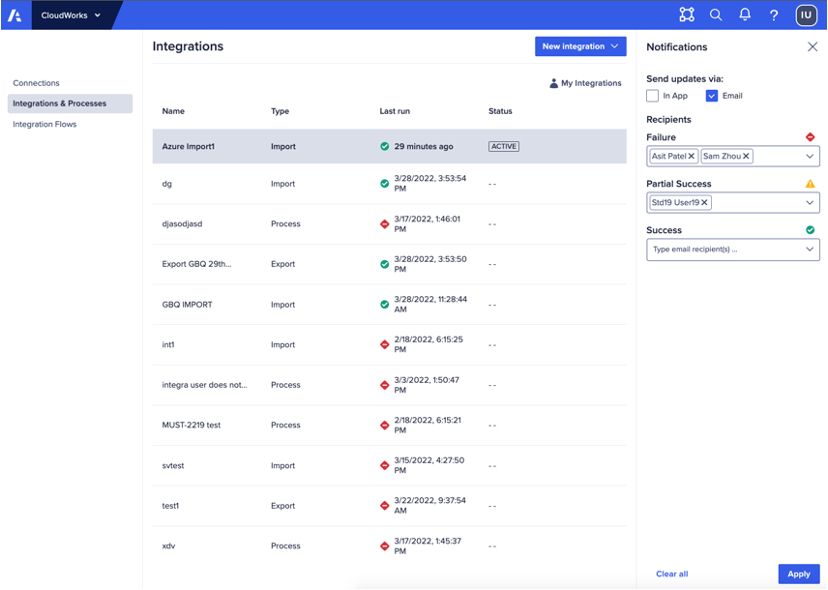
Task: Click the search magnifier icon
Action: (714, 15)
